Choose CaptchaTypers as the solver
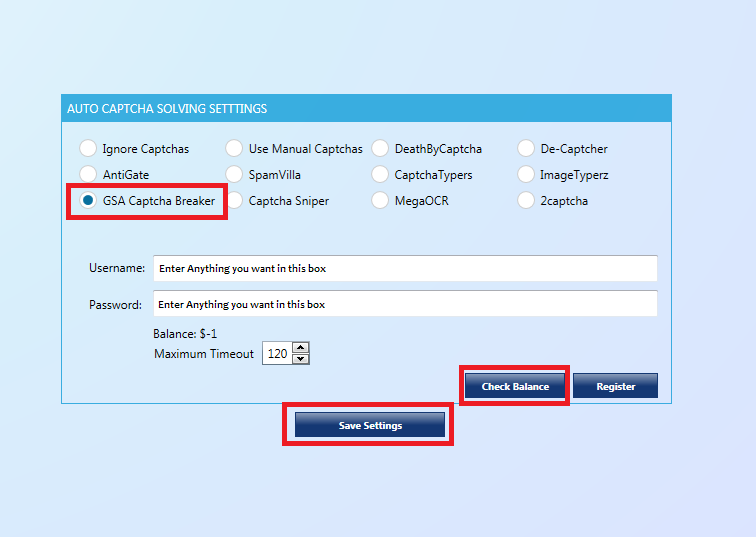This screenshot has height=537, width=756. pos(380,175)
